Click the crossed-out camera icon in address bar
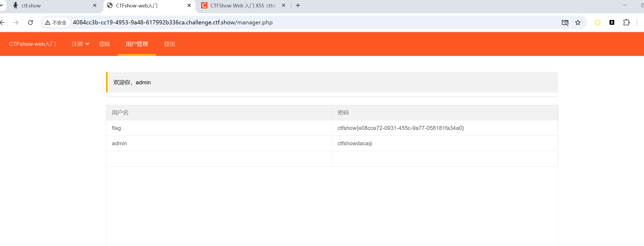This screenshot has width=644, height=246. pyautogui.click(x=565, y=23)
